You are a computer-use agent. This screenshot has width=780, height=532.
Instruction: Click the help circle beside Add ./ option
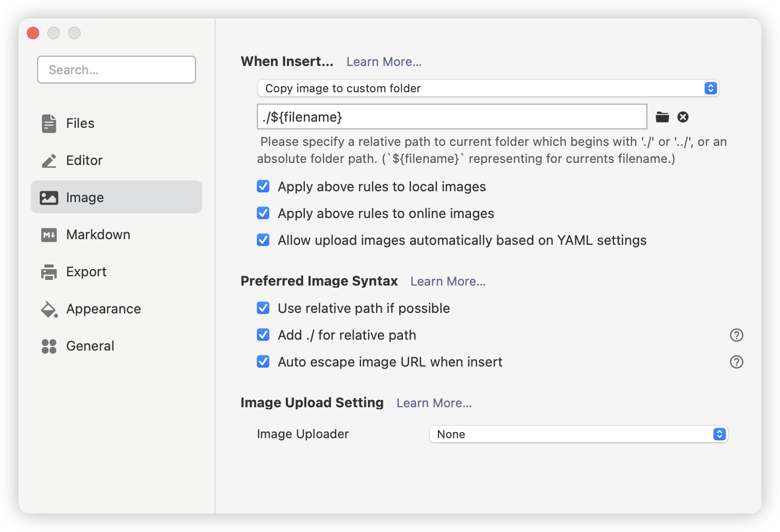click(x=736, y=335)
